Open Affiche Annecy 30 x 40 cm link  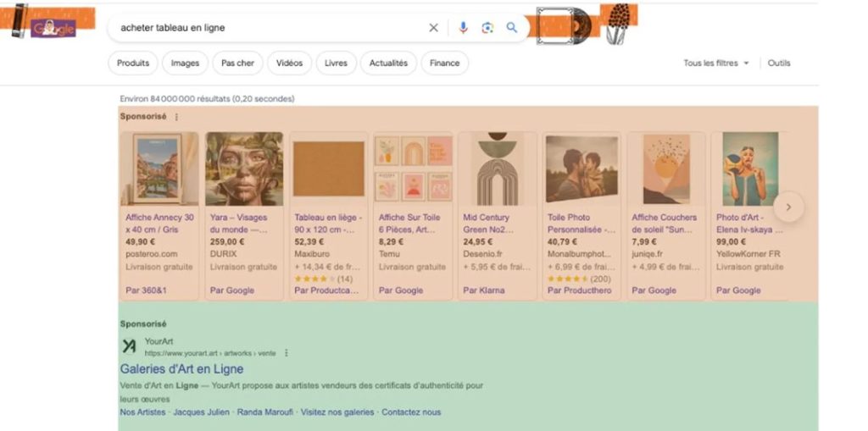click(159, 224)
